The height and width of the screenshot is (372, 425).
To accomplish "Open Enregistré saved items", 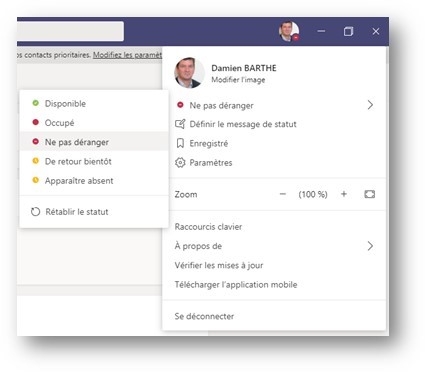I will [x=209, y=144].
